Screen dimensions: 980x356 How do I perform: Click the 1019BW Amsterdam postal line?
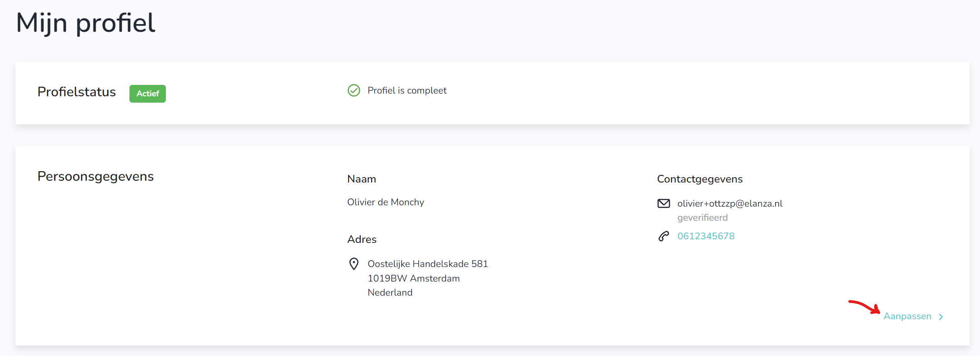413,278
